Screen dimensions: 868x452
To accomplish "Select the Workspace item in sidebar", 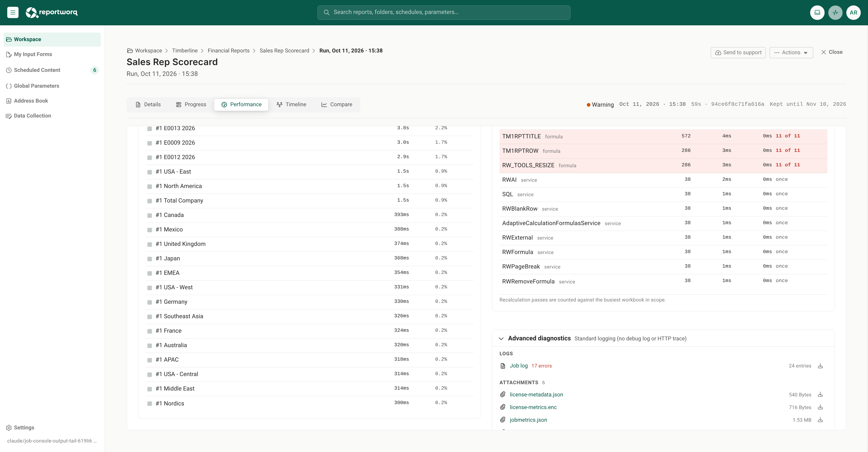I will point(52,39).
